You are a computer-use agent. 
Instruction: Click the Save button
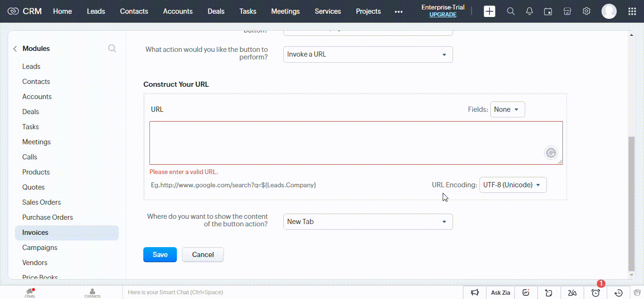160,255
